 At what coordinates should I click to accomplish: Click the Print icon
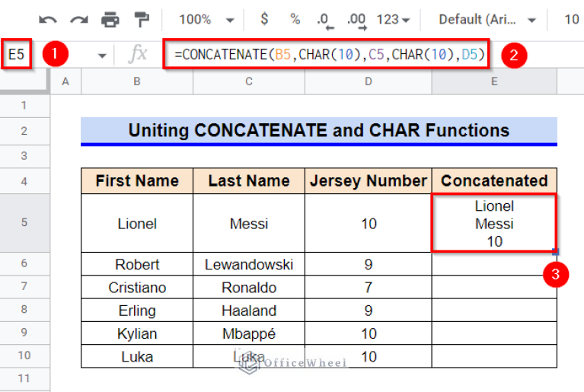[110, 19]
